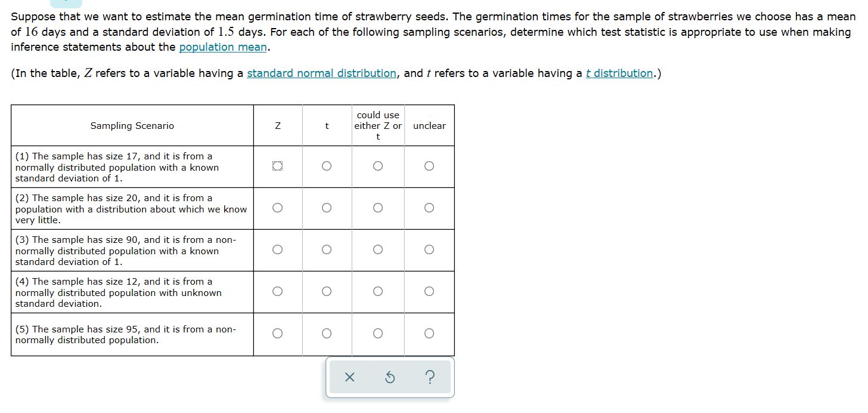This screenshot has height=413, width=868.
Task: Open the population mean definition link
Action: pos(223,47)
